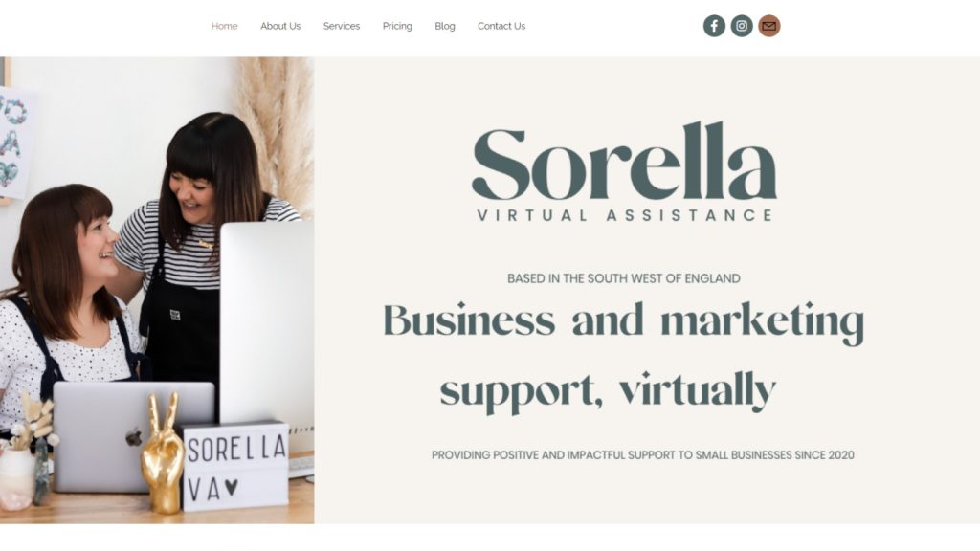Open the About Us page

(x=280, y=26)
